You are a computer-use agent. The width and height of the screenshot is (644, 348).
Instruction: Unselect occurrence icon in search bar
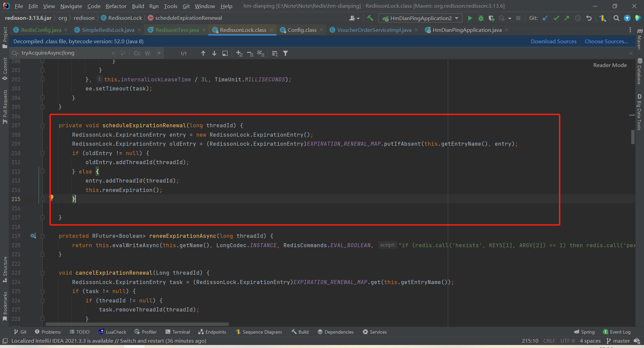click(250, 53)
